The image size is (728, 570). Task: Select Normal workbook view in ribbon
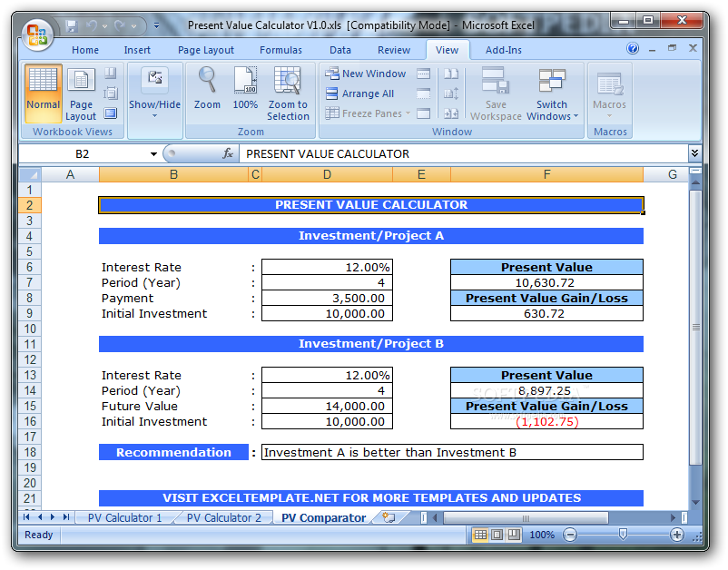pyautogui.click(x=44, y=93)
